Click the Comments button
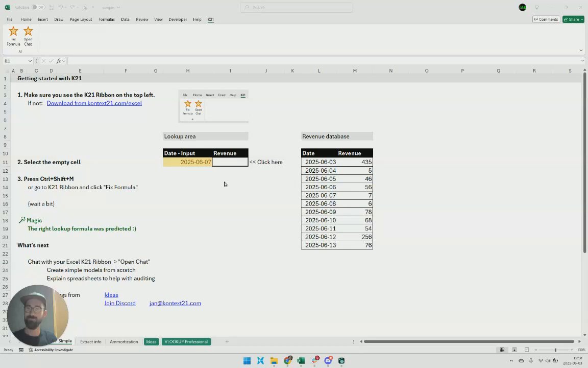 click(546, 19)
